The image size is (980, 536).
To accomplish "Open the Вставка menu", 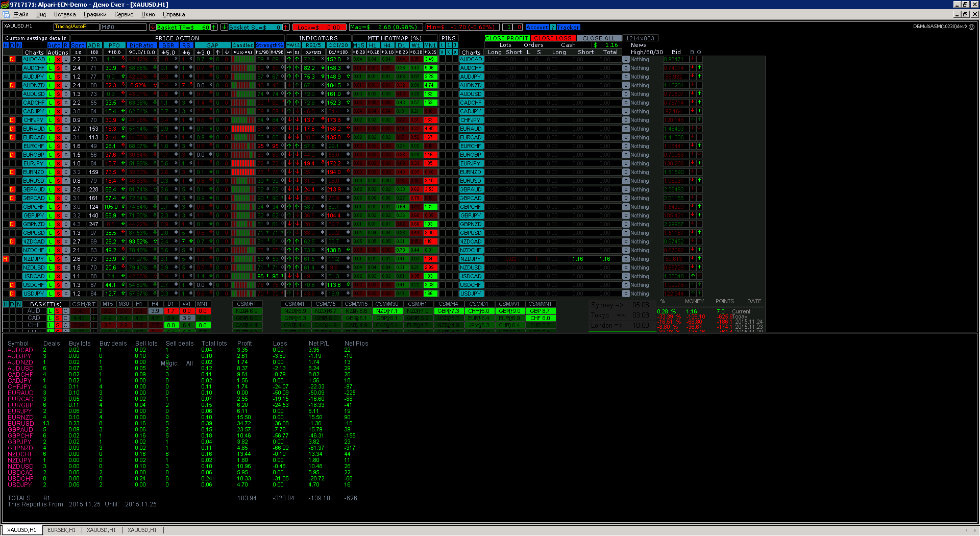I will coord(65,14).
